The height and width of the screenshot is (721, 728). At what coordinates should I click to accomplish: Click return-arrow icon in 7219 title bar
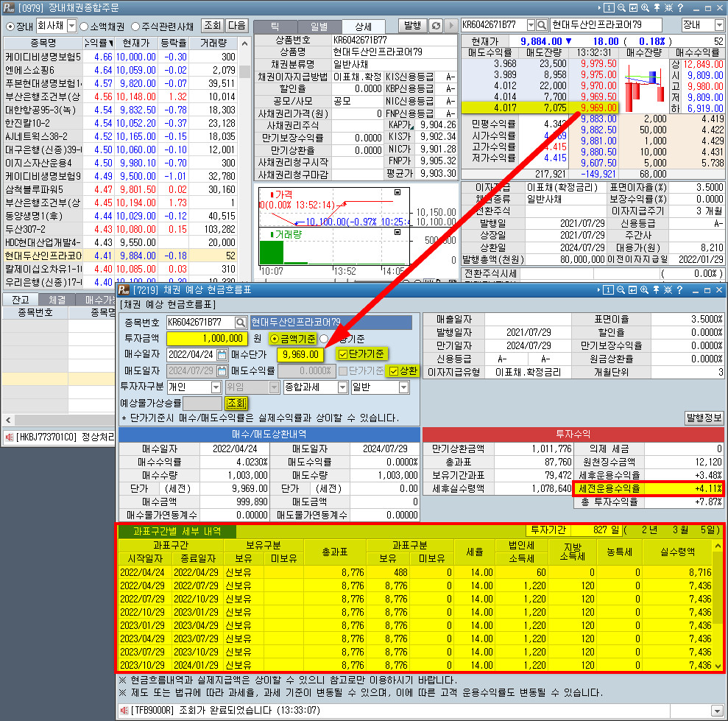pyautogui.click(x=632, y=290)
